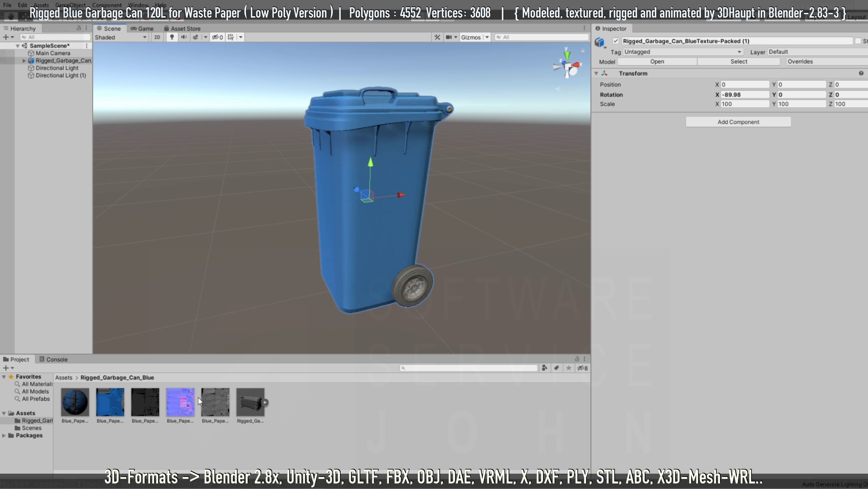
Task: Click the object icon picker in Inspector
Action: click(600, 43)
